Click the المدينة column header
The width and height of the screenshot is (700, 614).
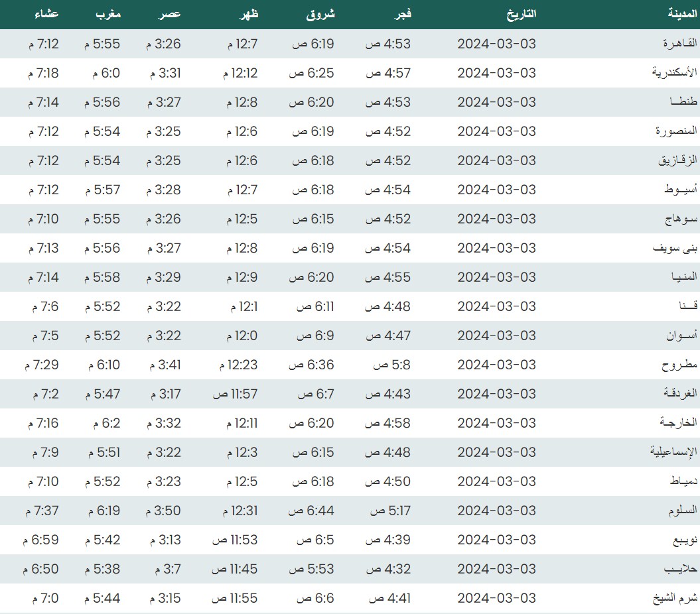pyautogui.click(x=682, y=14)
